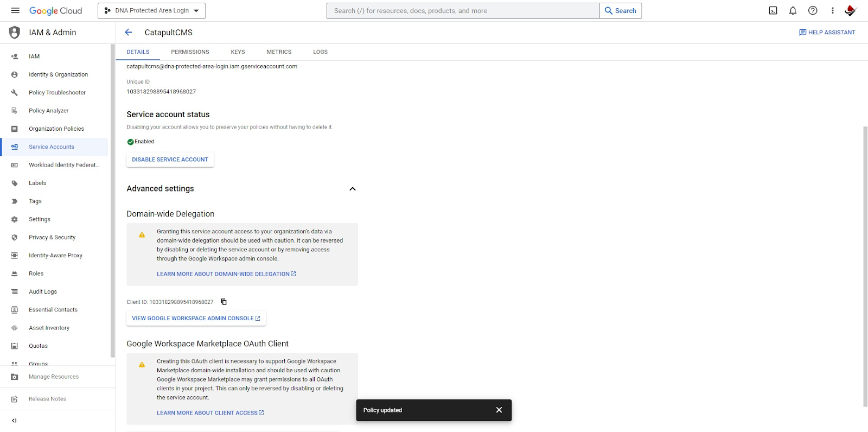This screenshot has width=868, height=432.
Task: Click the IAM person-add icon in sidebar
Action: 15,56
